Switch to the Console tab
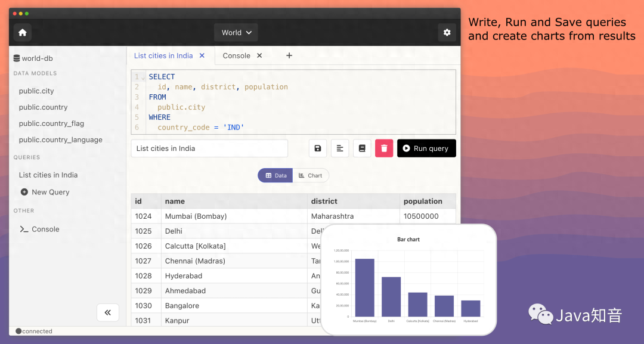Viewport: 644px width, 344px height. (236, 55)
